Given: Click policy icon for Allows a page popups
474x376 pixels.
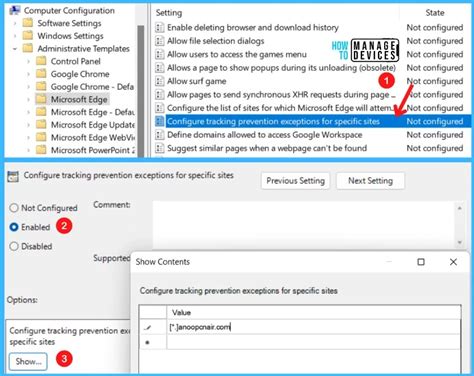Looking at the screenshot, I should tap(160, 68).
